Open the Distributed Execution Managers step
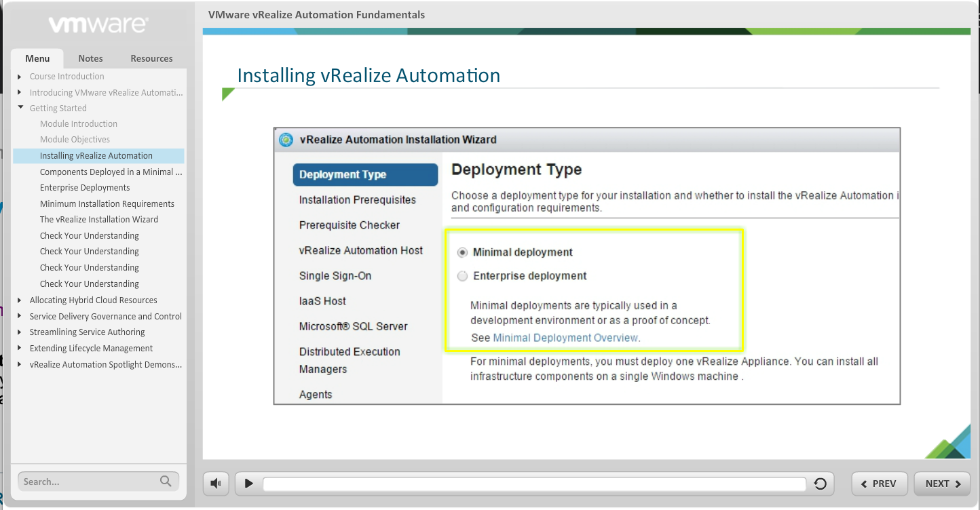The height and width of the screenshot is (510, 980). [x=350, y=360]
